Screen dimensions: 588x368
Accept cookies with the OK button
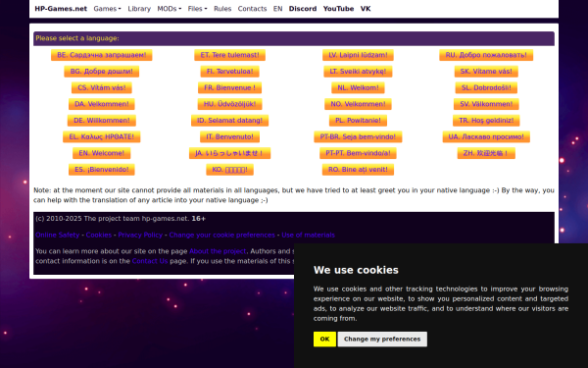point(324,340)
